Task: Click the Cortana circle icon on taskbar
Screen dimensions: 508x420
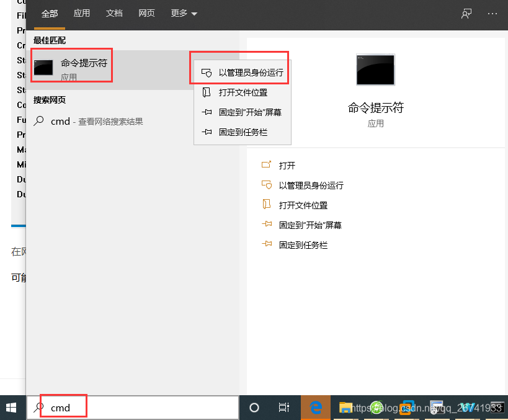Action: 254,408
